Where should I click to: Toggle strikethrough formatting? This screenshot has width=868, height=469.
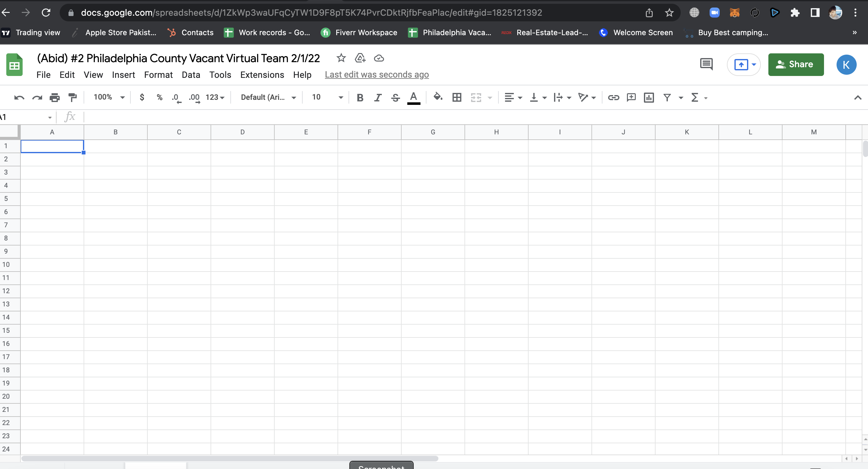(x=396, y=98)
